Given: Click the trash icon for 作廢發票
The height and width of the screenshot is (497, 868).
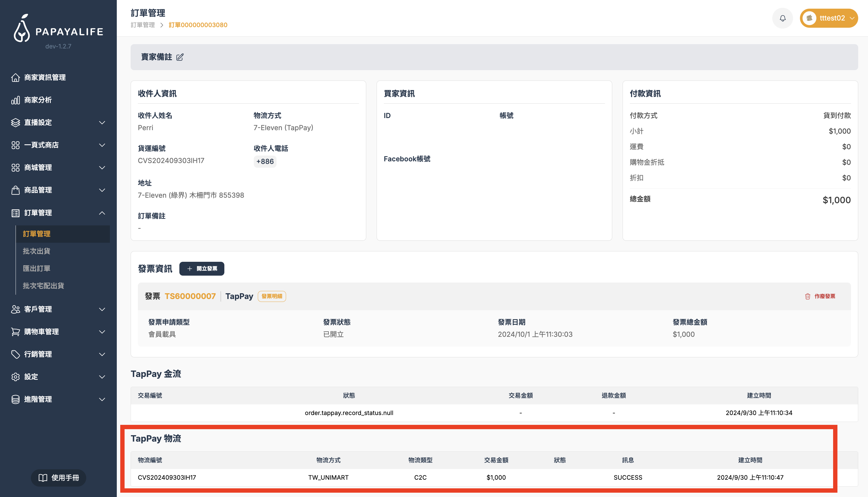Looking at the screenshot, I should point(807,296).
